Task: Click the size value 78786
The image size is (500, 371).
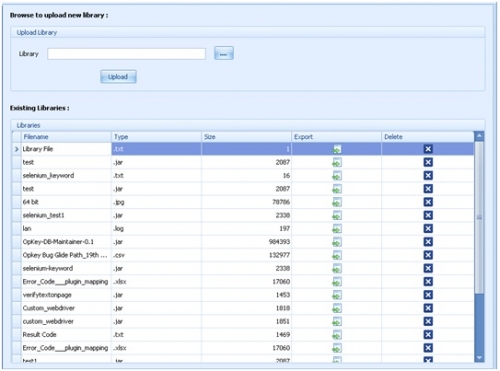Action: pos(281,202)
